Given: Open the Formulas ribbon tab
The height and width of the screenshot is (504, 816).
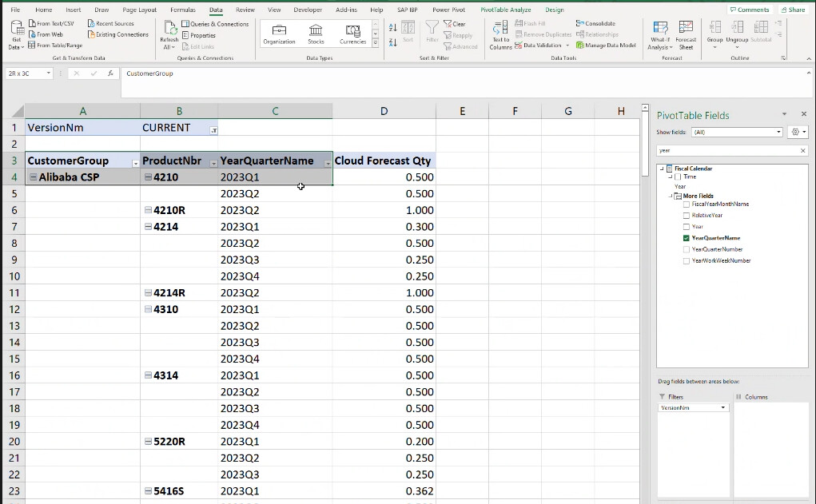Looking at the screenshot, I should [182, 10].
